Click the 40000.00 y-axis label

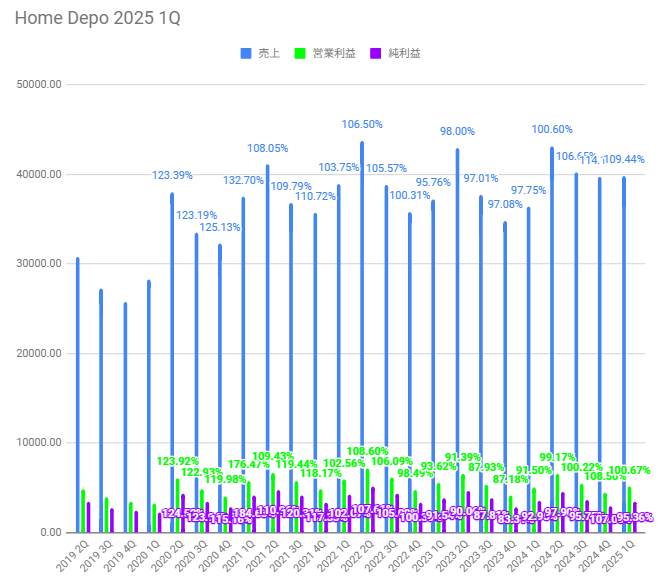pyautogui.click(x=39, y=174)
